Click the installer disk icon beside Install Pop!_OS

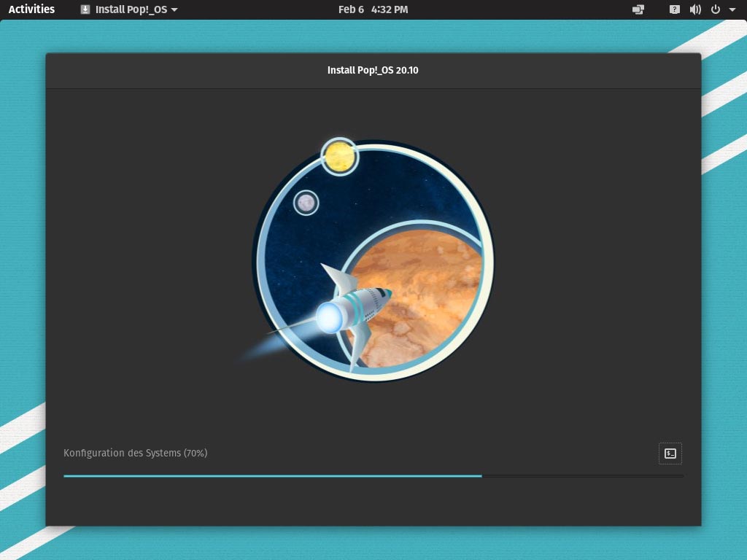pyautogui.click(x=86, y=9)
